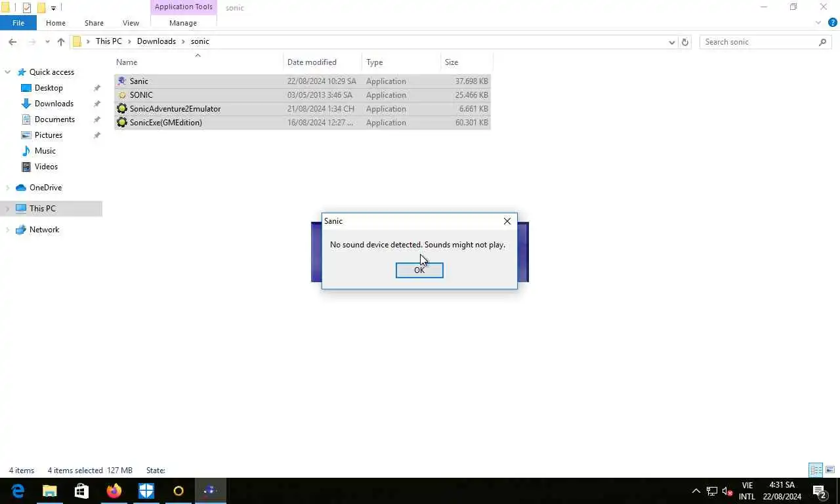Open the File menu

[x=18, y=23]
